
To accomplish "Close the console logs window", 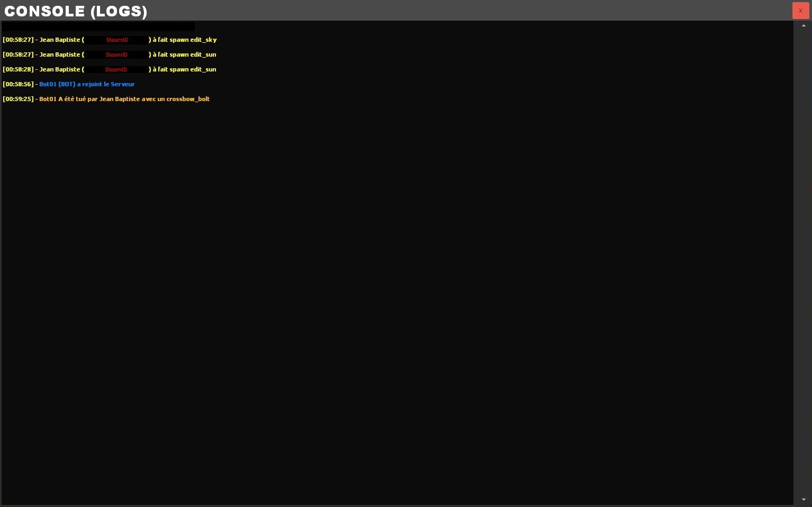I will (800, 11).
